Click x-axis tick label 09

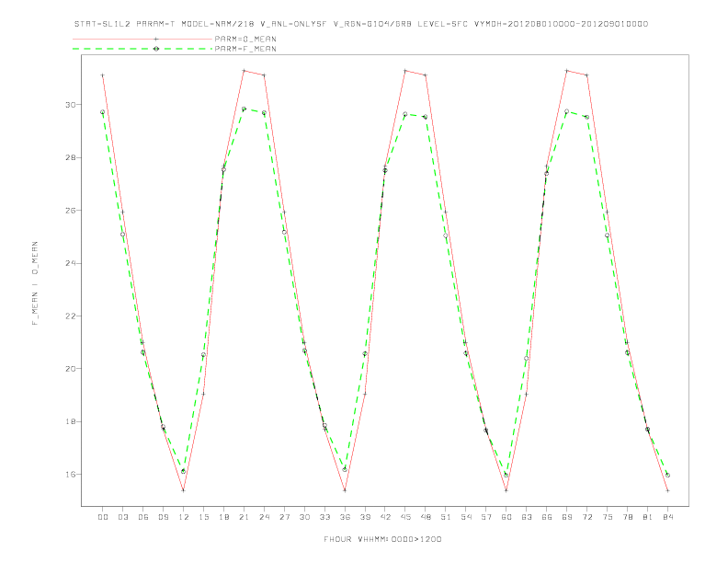163,517
